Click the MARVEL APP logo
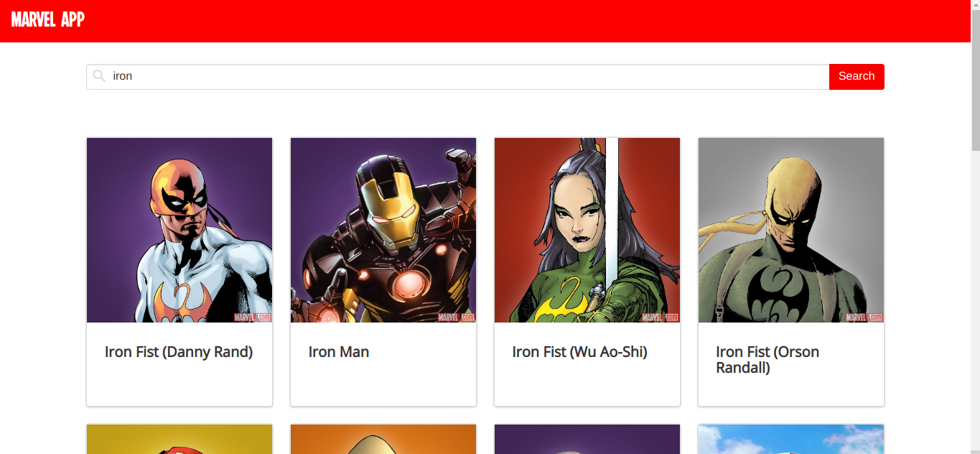This screenshot has width=980, height=454. tap(48, 20)
